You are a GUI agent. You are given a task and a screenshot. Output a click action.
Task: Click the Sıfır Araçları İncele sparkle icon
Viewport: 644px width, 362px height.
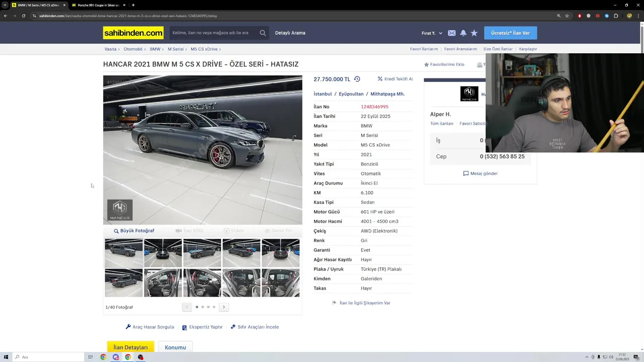[x=233, y=327]
